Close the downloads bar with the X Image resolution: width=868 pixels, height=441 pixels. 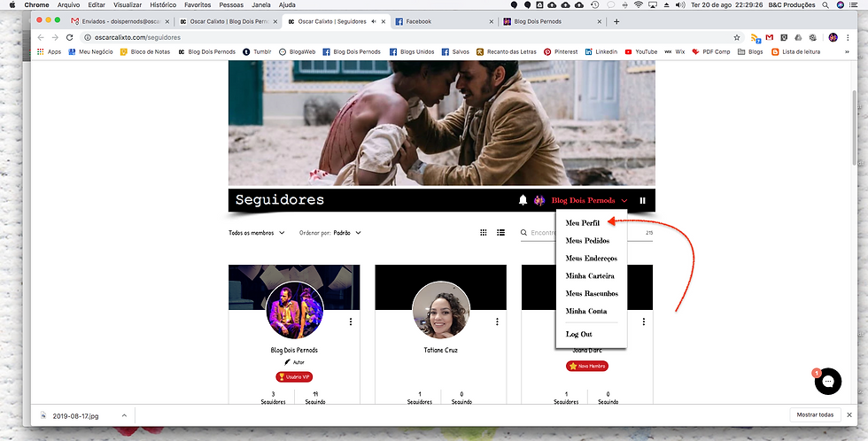coord(849,415)
